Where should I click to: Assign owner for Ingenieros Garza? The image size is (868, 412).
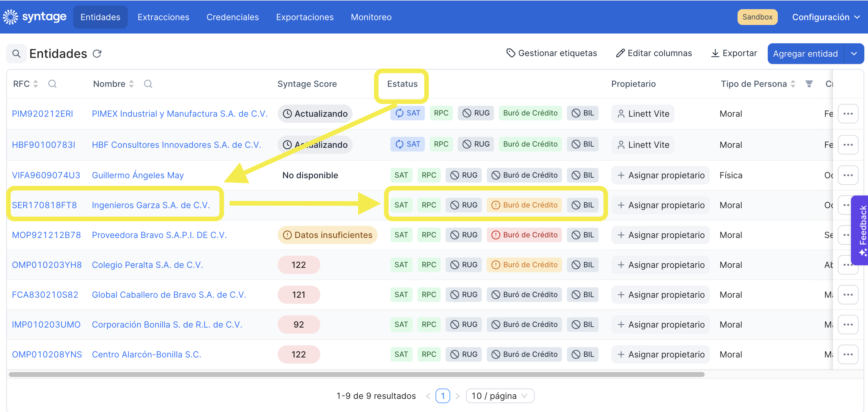pyautogui.click(x=660, y=205)
